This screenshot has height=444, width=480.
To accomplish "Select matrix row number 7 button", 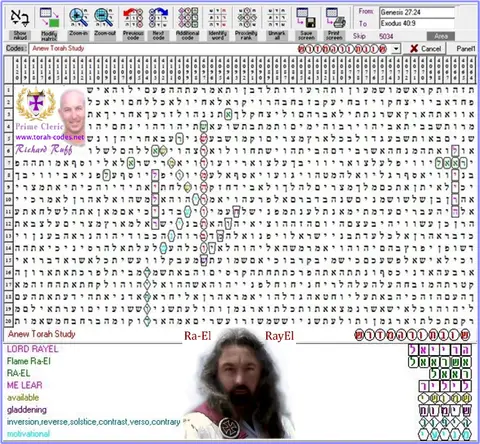I will point(9,163).
